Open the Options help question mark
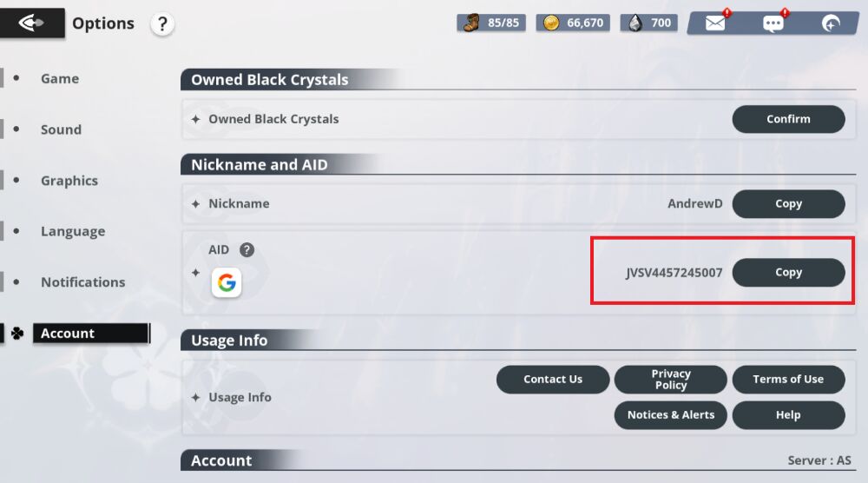The height and width of the screenshot is (483, 868). click(x=162, y=24)
